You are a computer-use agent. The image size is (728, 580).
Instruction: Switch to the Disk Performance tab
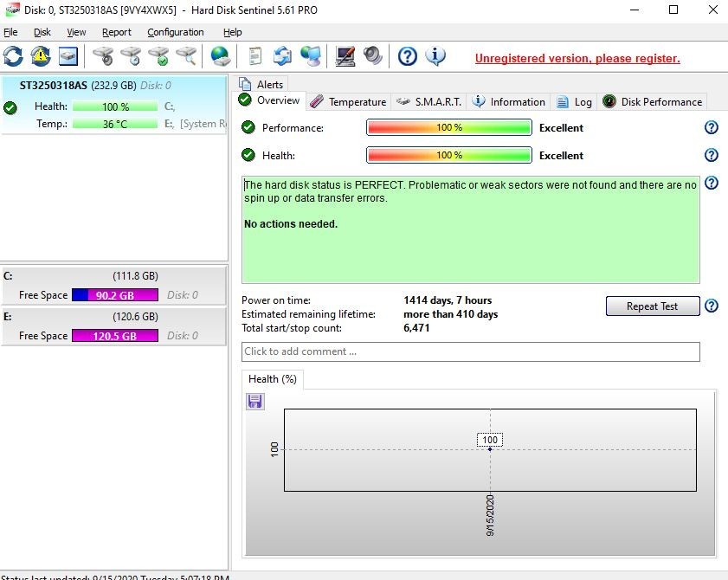point(653,101)
